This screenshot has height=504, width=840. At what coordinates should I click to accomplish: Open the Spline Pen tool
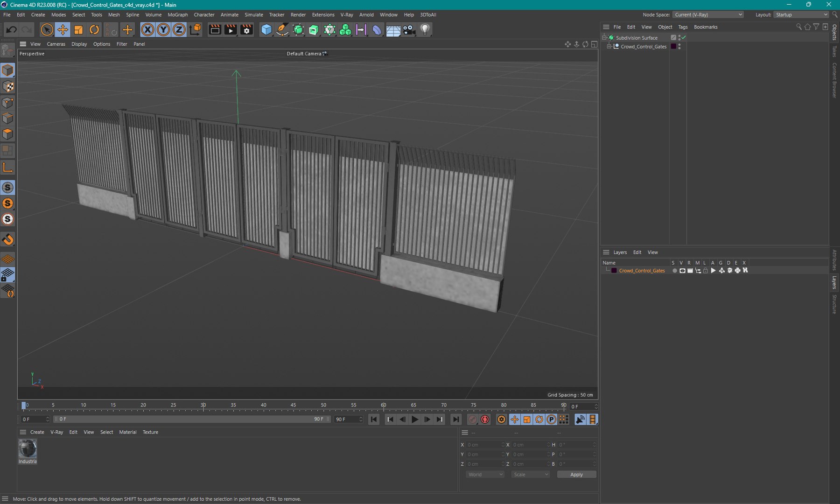coord(282,30)
